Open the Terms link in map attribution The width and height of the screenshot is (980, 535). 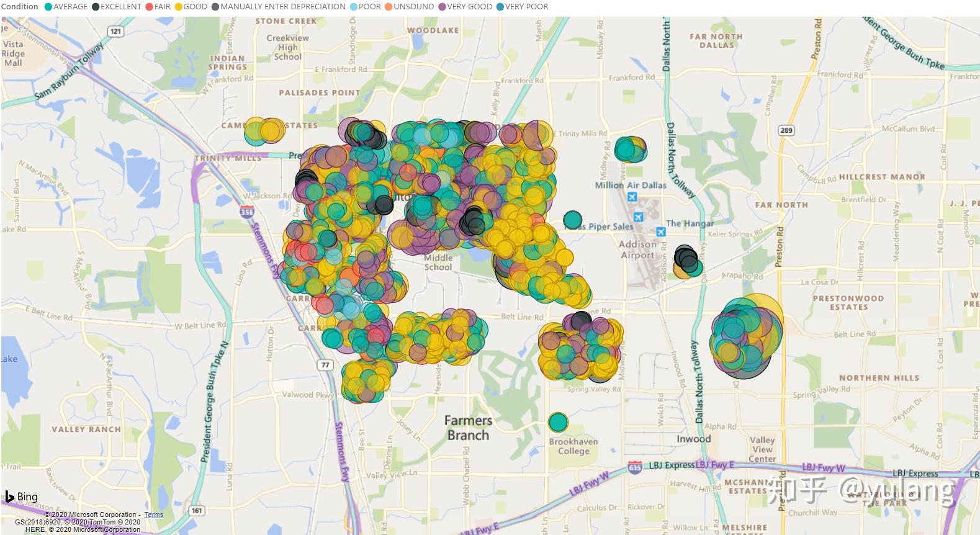pyautogui.click(x=154, y=515)
